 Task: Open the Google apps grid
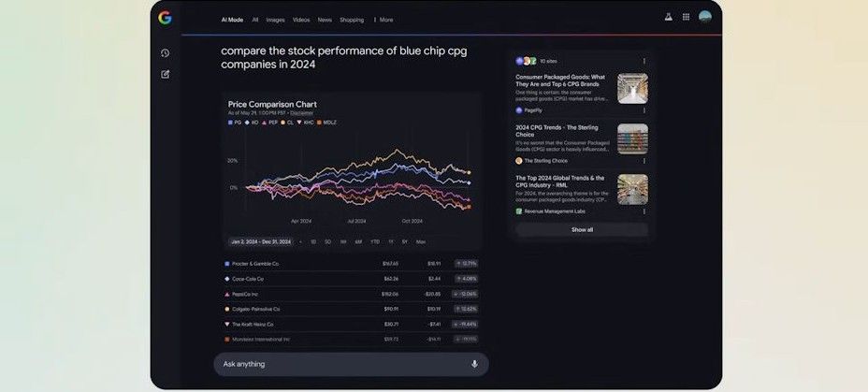[x=686, y=17]
